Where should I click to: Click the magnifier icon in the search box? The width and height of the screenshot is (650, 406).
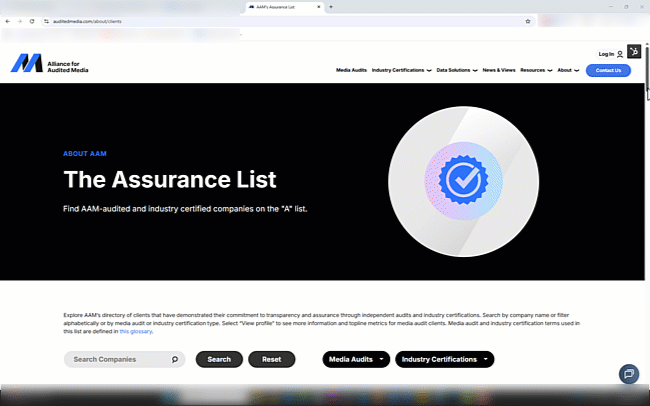(x=175, y=359)
